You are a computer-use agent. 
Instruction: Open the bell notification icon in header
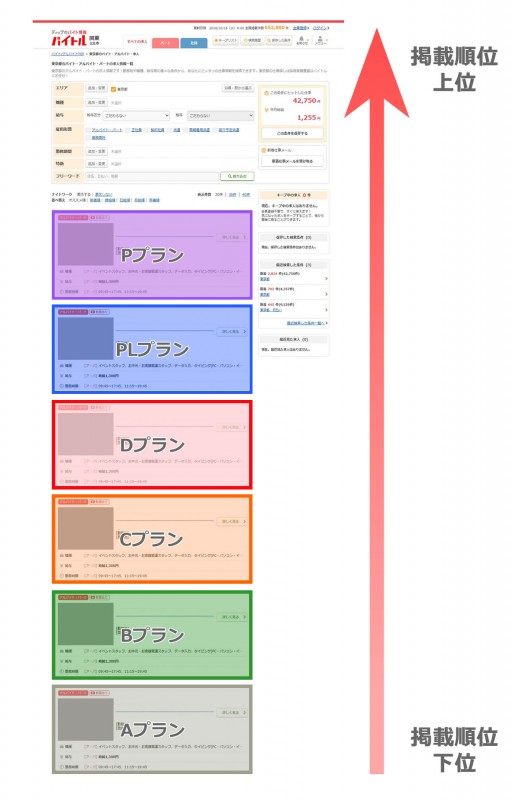pyautogui.click(x=302, y=40)
